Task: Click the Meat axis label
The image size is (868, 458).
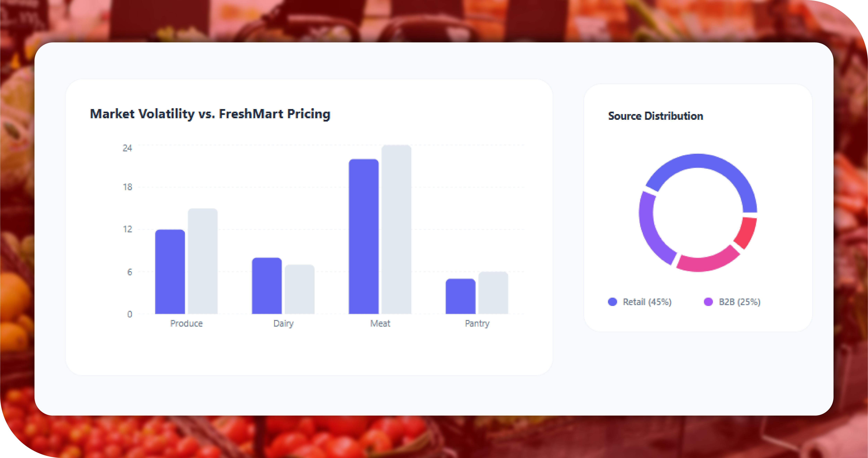Action: point(380,323)
